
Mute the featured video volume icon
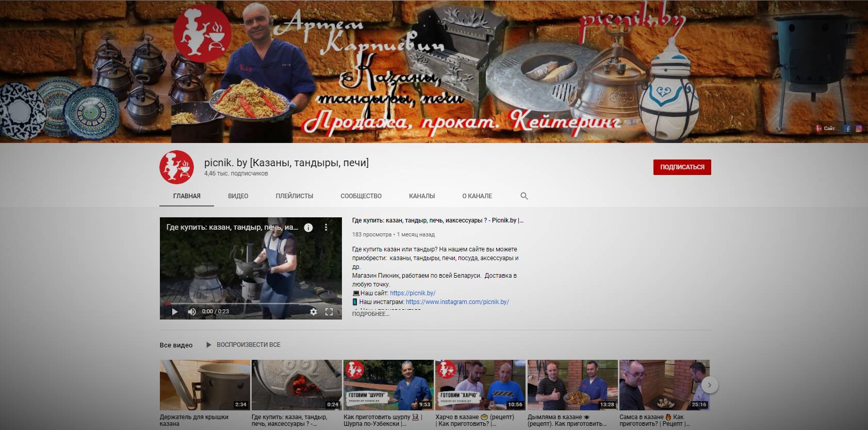(x=192, y=311)
